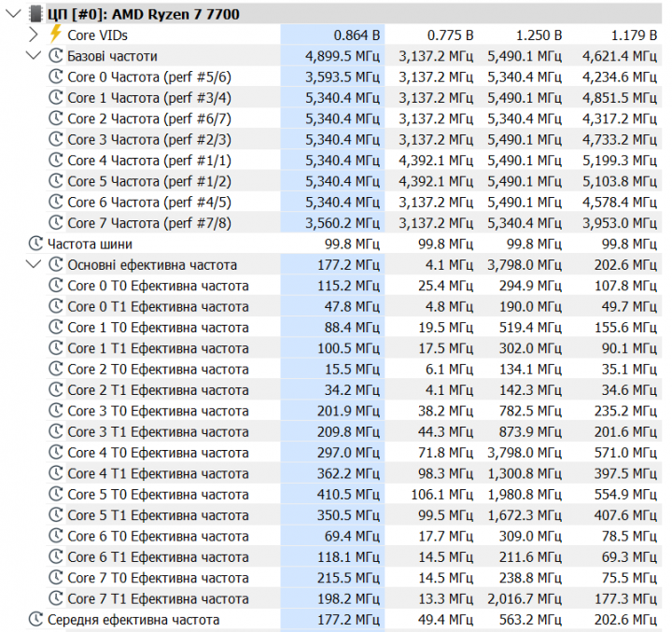Screen dimensions: 672x632
Task: Click Core 2 T0 current value 15.5 МГц
Action: 352,369
